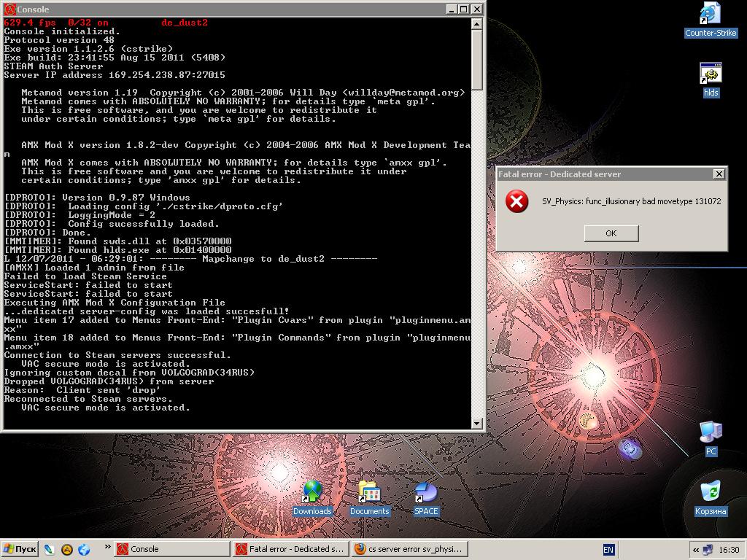Click the pen-and-paper quick launch icon
Screen dimensions: 747x560
[x=49, y=549]
